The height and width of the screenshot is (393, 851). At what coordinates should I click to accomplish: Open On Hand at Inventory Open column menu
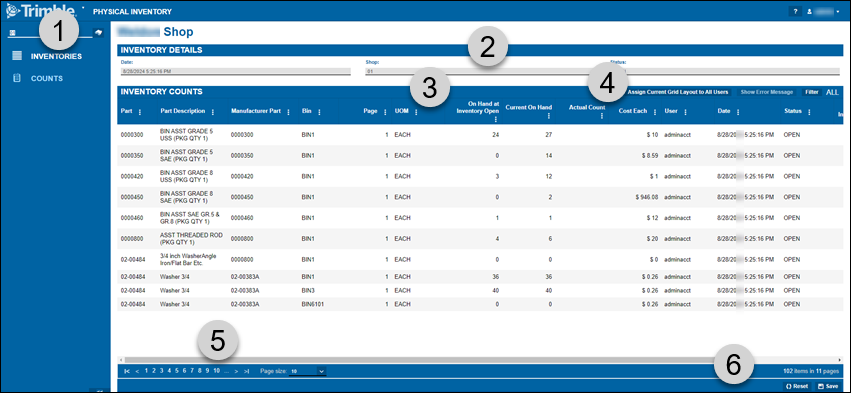pos(495,119)
